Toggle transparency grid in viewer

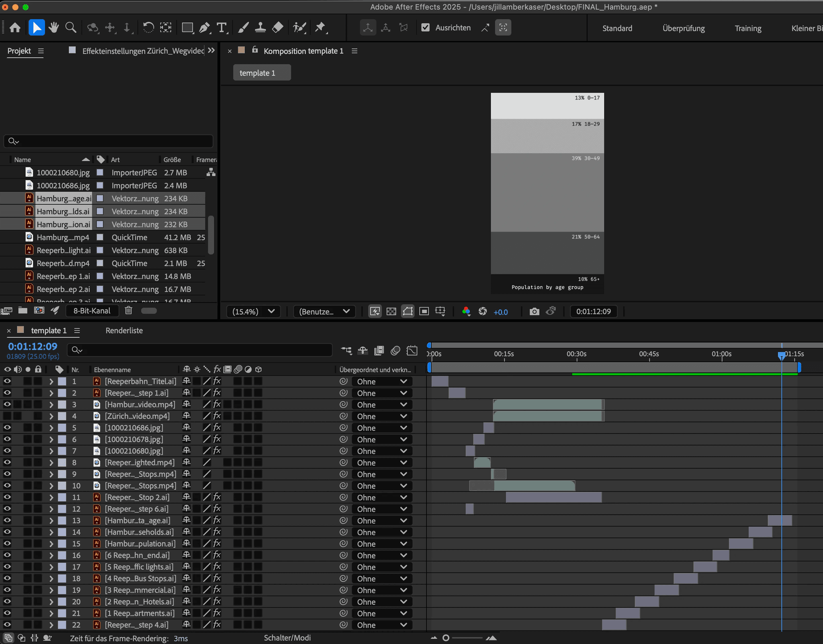point(391,312)
